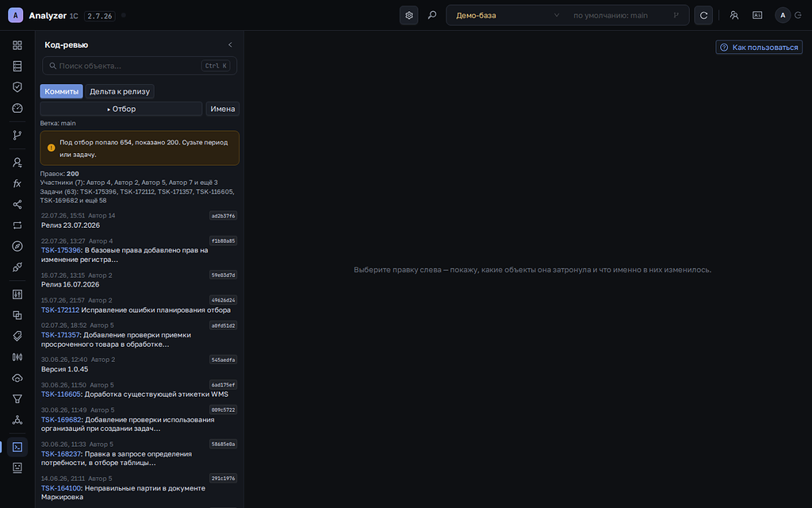This screenshot has width=812, height=508.
Task: Click commit hash 809c5722
Action: pos(223,410)
